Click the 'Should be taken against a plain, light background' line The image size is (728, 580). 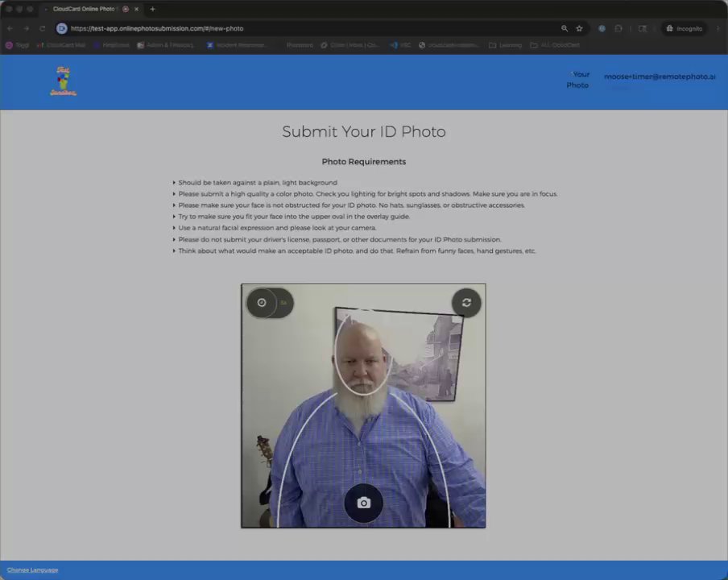258,183
